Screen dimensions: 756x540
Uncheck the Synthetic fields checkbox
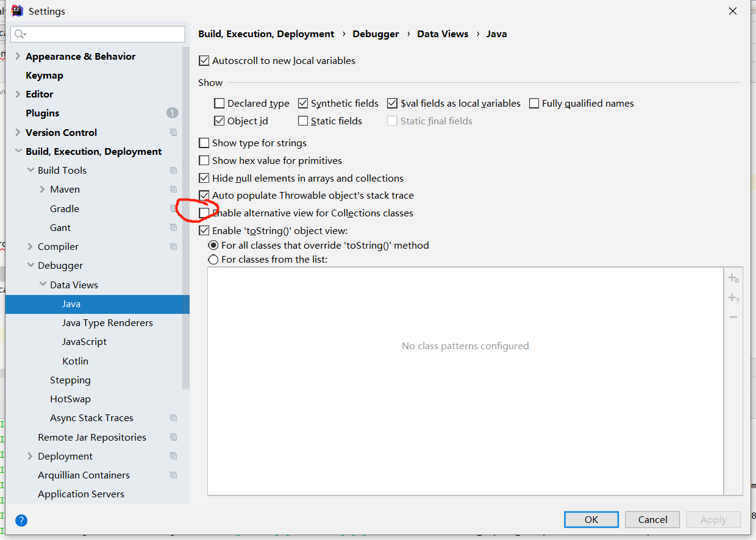303,104
